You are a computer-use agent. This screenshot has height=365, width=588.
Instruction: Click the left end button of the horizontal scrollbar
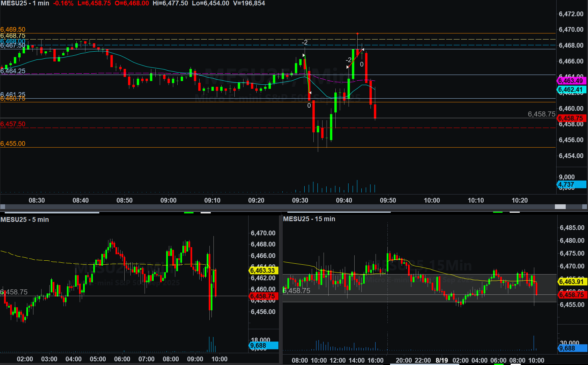pos(3,207)
